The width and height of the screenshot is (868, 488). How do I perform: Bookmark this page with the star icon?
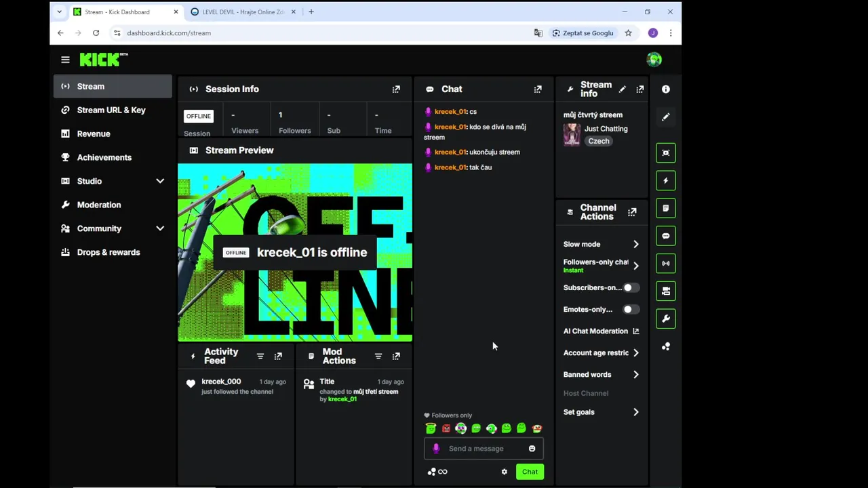pos(628,33)
